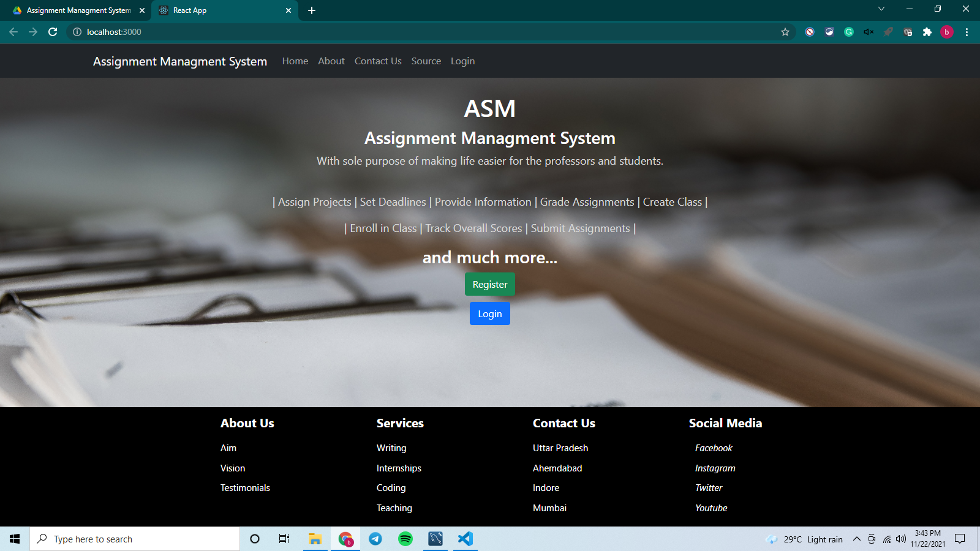980x551 pixels.
Task: View site information icon beside localhost:3000
Action: pos(77,32)
